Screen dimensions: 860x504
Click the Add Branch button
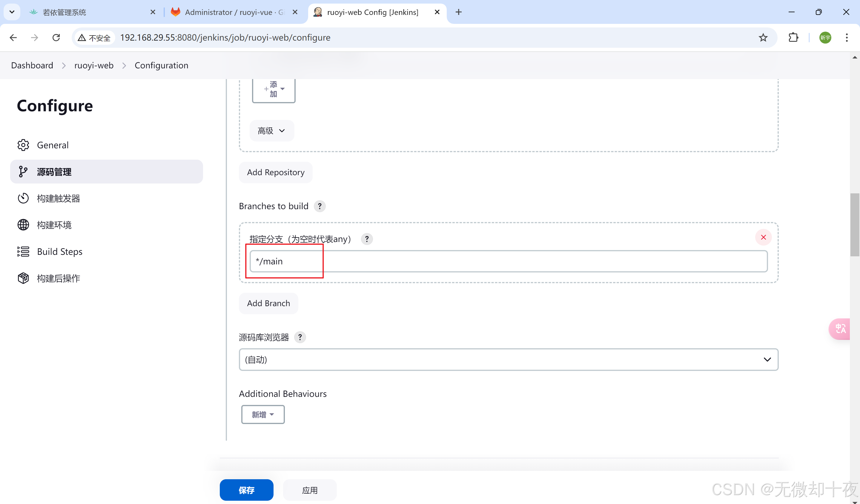(x=268, y=303)
